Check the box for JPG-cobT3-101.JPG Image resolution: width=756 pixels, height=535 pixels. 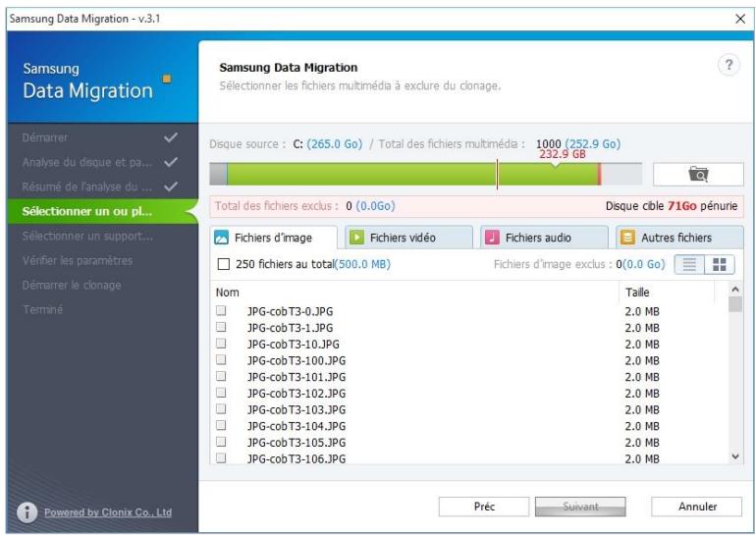(x=221, y=376)
